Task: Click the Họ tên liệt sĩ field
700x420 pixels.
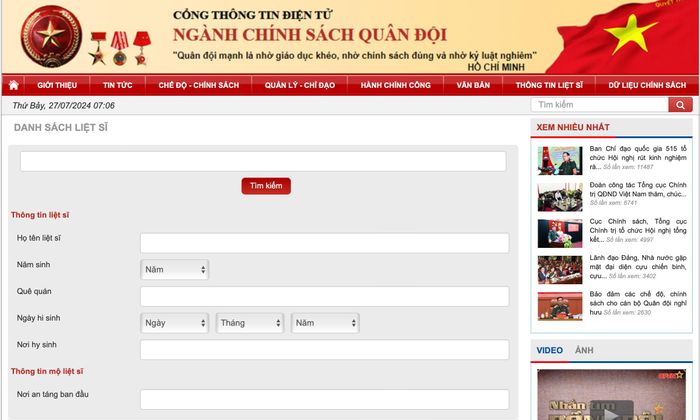Action: pos(325,243)
